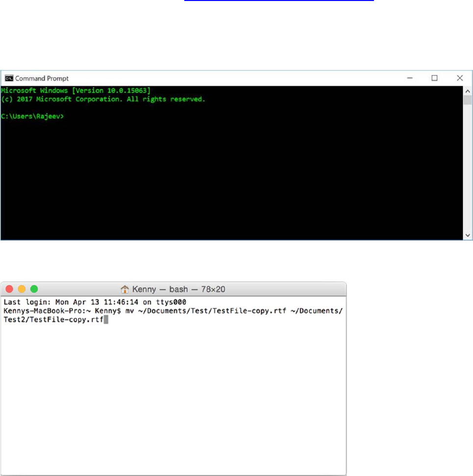
Task: Click the Command Prompt icon in the title bar
Action: pos(8,78)
